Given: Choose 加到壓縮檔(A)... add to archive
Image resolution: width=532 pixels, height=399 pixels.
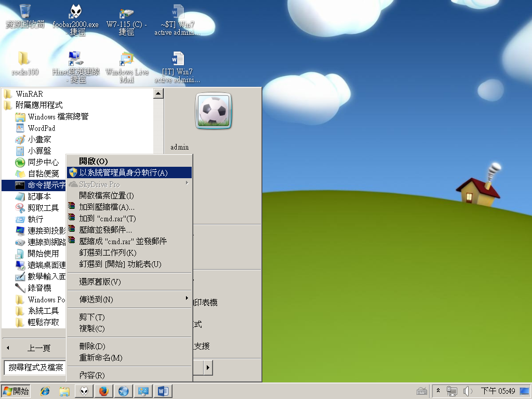Looking at the screenshot, I should coord(129,207).
